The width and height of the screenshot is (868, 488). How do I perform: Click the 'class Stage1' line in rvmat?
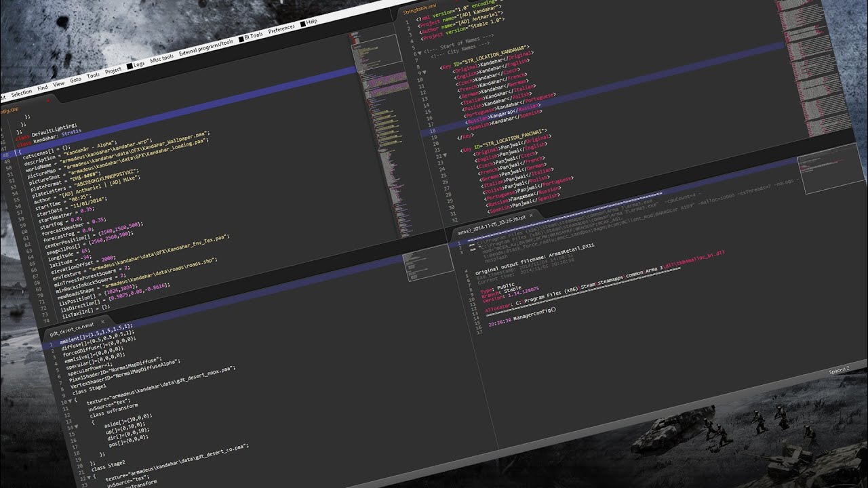point(89,388)
